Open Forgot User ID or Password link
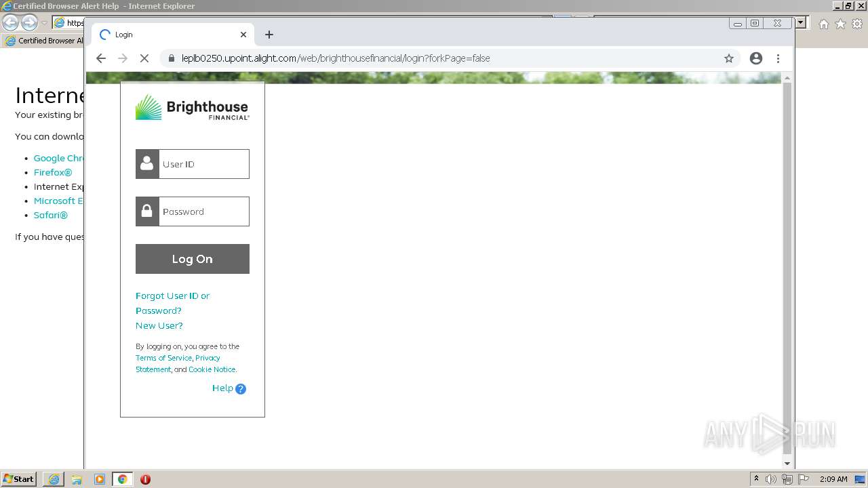The width and height of the screenshot is (868, 488). [172, 303]
